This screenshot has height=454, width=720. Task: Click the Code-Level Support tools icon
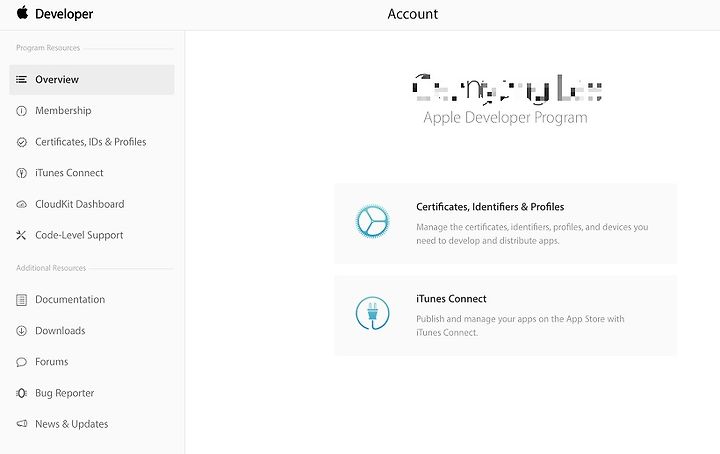click(x=21, y=235)
